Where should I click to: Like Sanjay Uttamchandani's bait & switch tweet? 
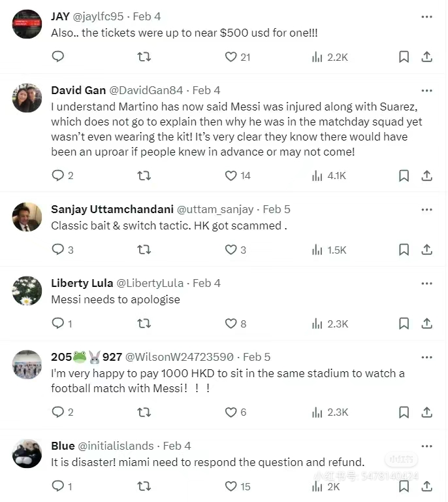(231, 249)
